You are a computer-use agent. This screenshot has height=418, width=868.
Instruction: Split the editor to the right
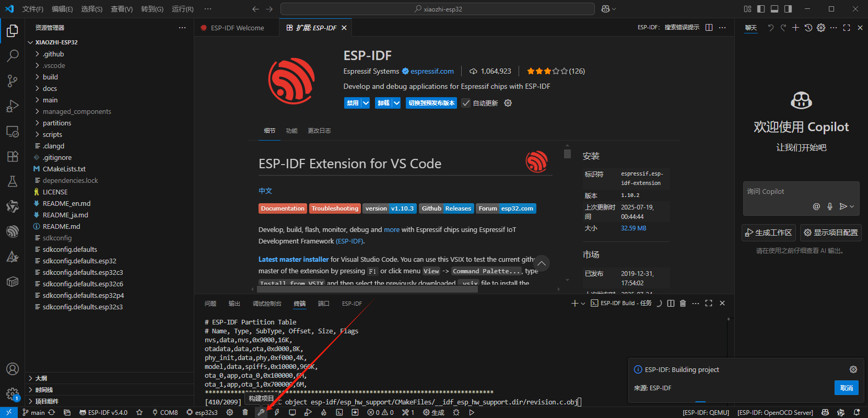tap(709, 28)
